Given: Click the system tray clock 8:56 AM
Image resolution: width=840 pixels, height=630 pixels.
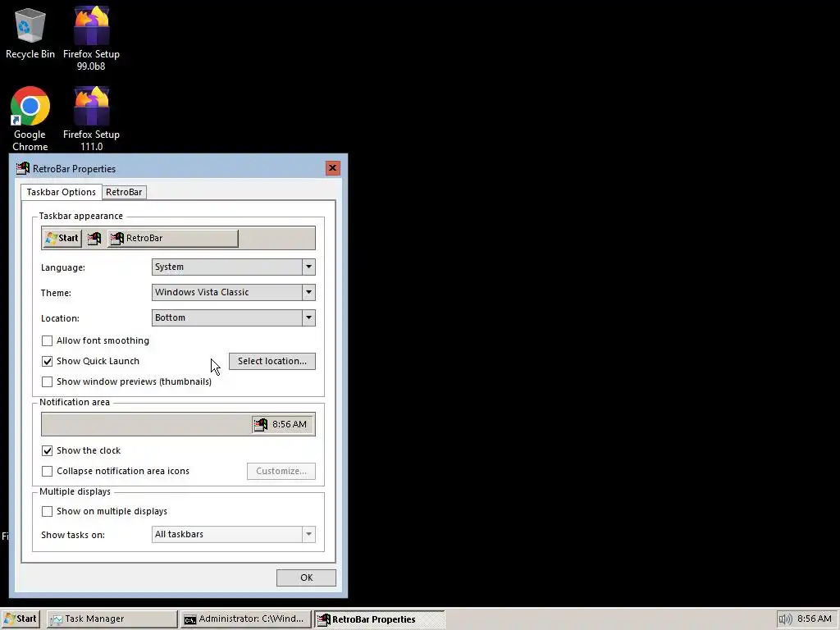Looking at the screenshot, I should 815,619.
